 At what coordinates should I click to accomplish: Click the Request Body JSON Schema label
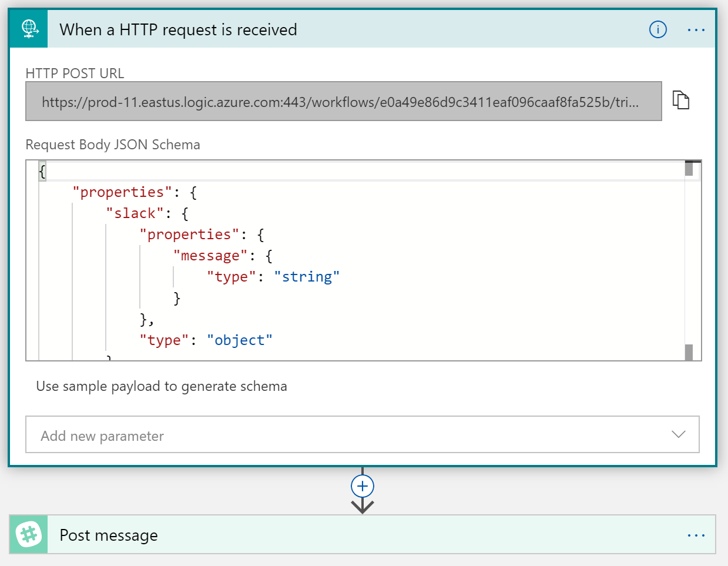click(x=113, y=145)
